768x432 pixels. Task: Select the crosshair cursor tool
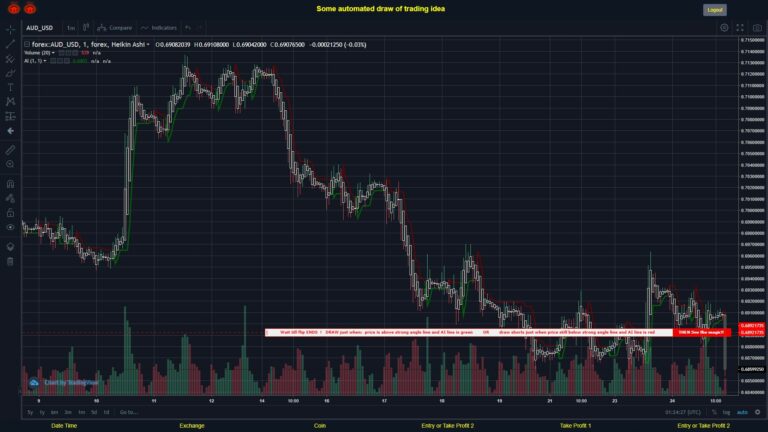[x=10, y=30]
